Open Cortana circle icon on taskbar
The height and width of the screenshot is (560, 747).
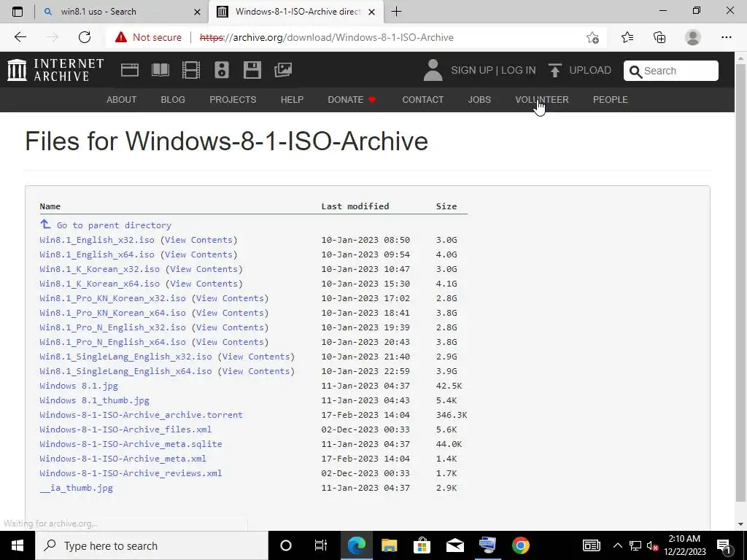pos(286,545)
